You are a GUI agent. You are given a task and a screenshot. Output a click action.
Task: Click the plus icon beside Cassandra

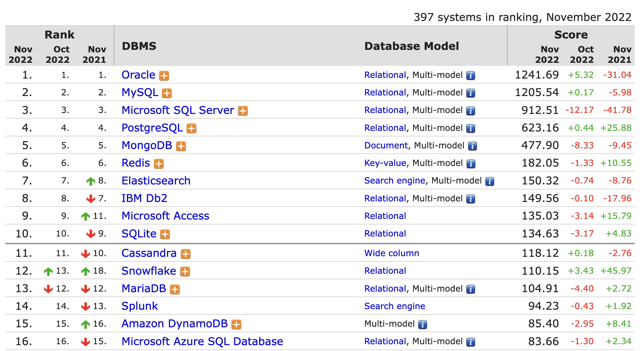(185, 254)
